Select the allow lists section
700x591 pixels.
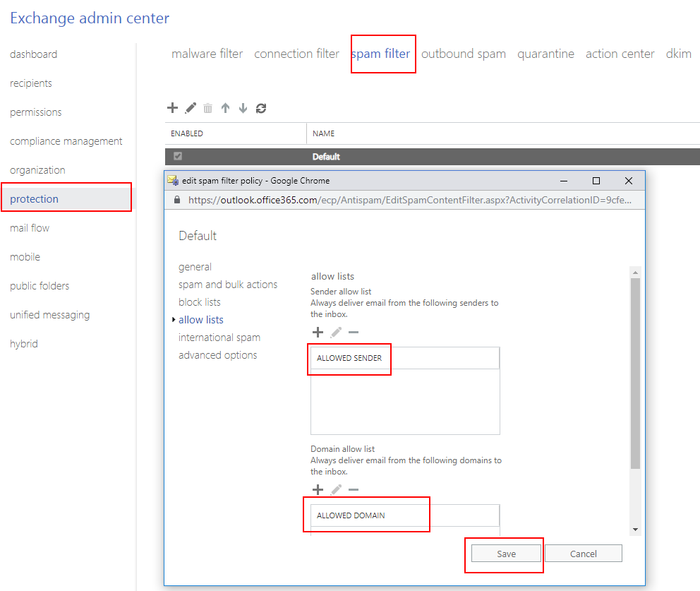(201, 320)
